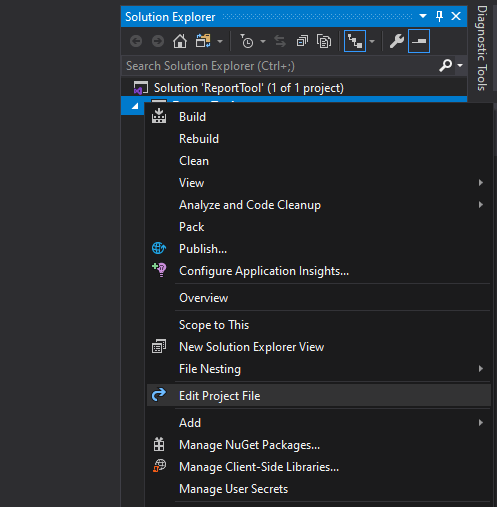Pin the Solution Explorer panel (auto hide)
497x507 pixels.
(x=440, y=16)
